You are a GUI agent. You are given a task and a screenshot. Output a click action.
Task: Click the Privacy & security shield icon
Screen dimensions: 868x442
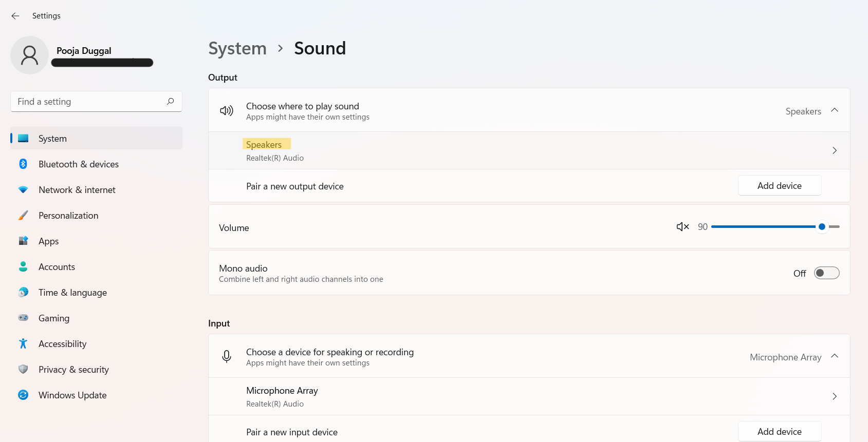click(23, 369)
